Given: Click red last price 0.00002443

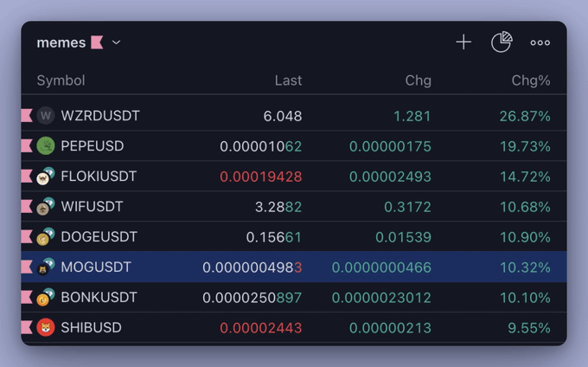Looking at the screenshot, I should (x=260, y=328).
